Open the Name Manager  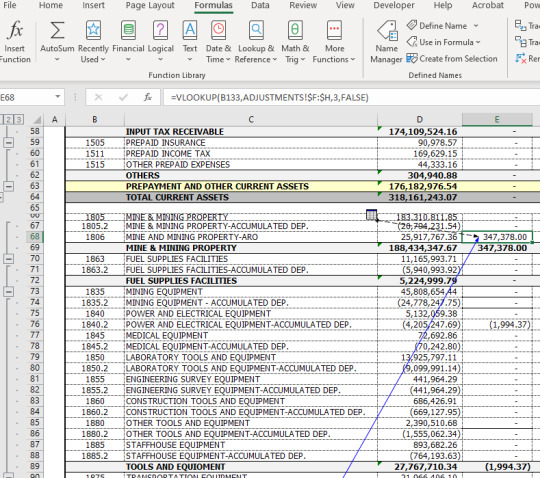tap(386, 41)
